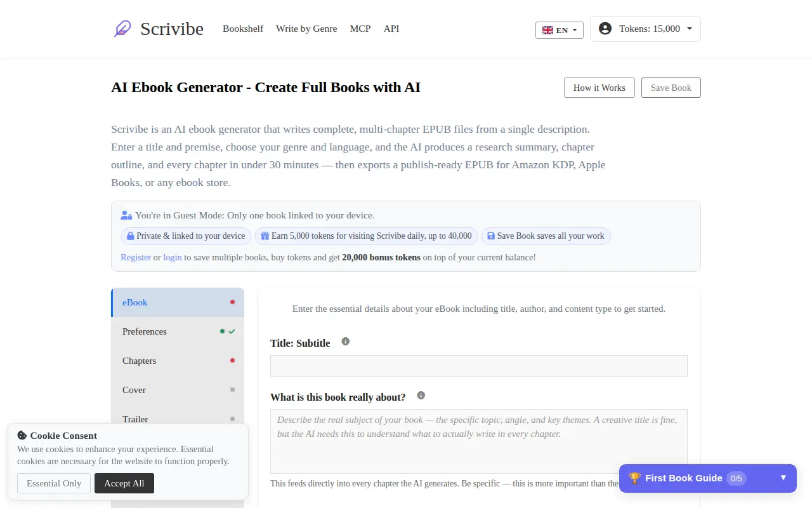
Task: Go to the MCP page
Action: [360, 29]
